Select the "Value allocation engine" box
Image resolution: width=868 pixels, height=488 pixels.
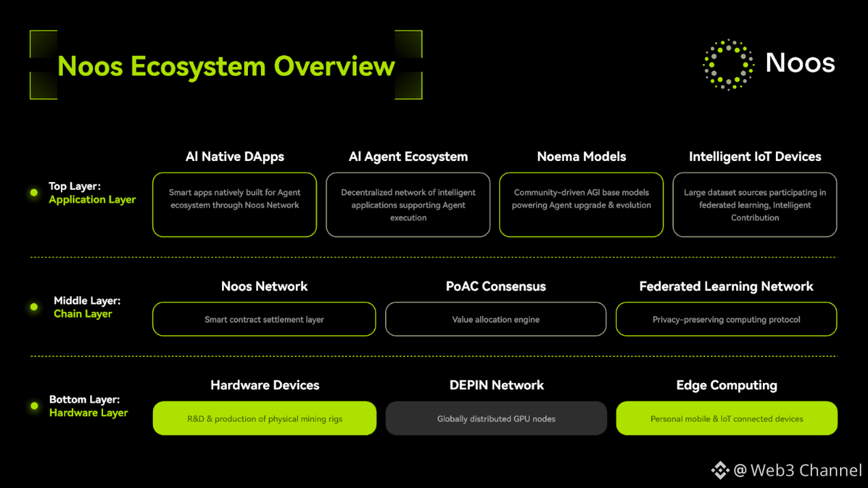click(x=496, y=319)
